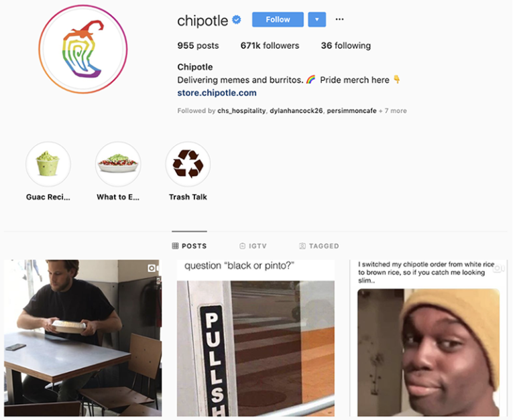Follow the chipotle account

278,19
